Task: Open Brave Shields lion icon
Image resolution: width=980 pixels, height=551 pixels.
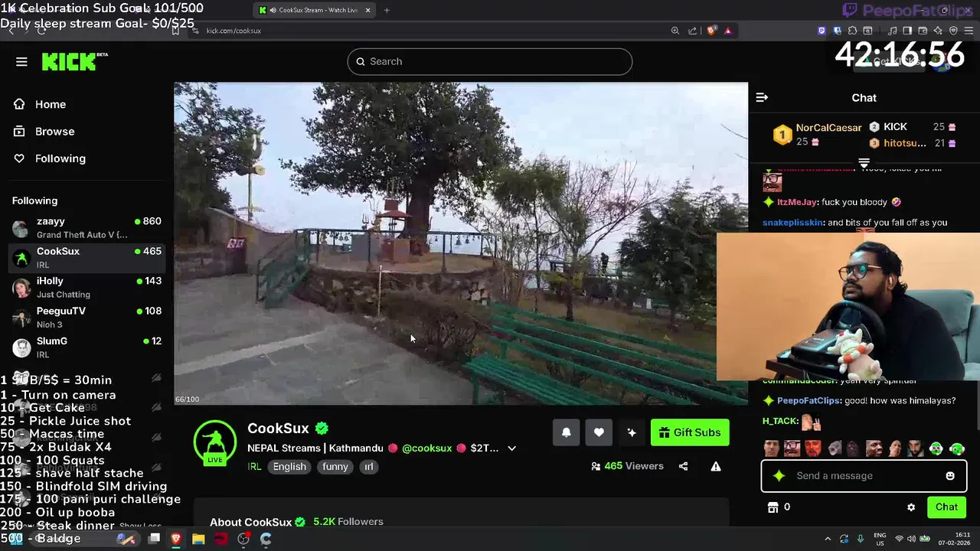Action: (711, 31)
